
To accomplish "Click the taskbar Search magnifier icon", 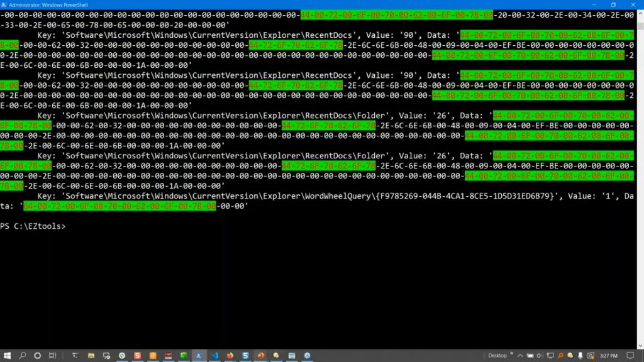I will click(x=22, y=356).
